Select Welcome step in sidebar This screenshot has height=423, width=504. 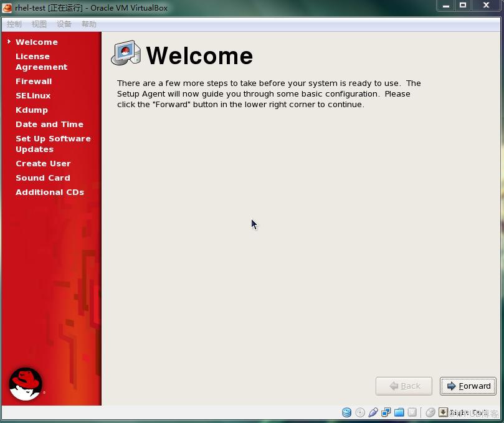[37, 42]
